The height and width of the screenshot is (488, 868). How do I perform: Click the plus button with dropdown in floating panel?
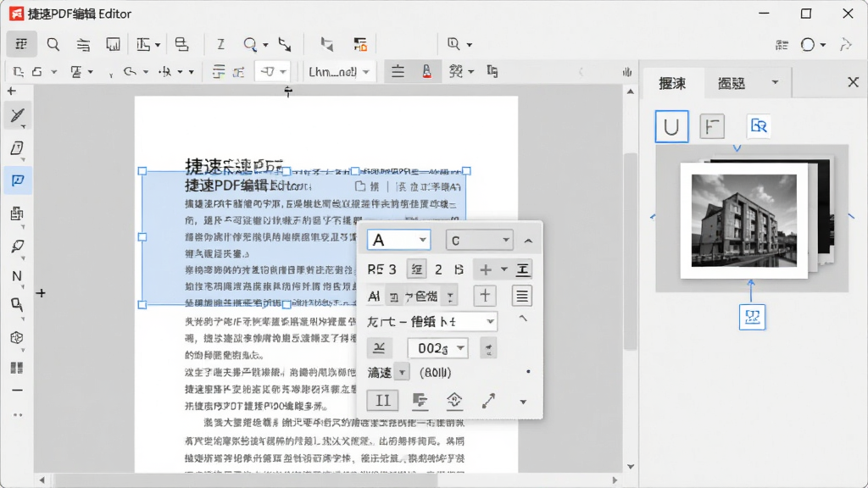(x=492, y=269)
